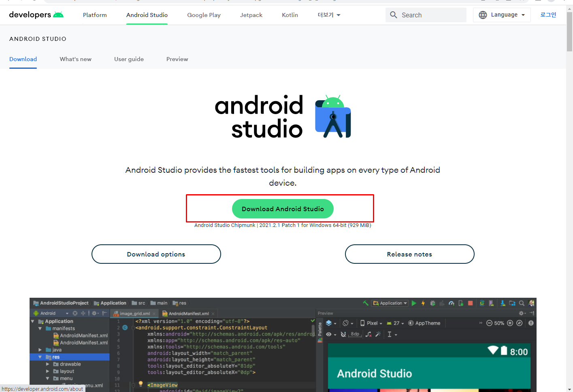Open the User guide tab

(129, 59)
